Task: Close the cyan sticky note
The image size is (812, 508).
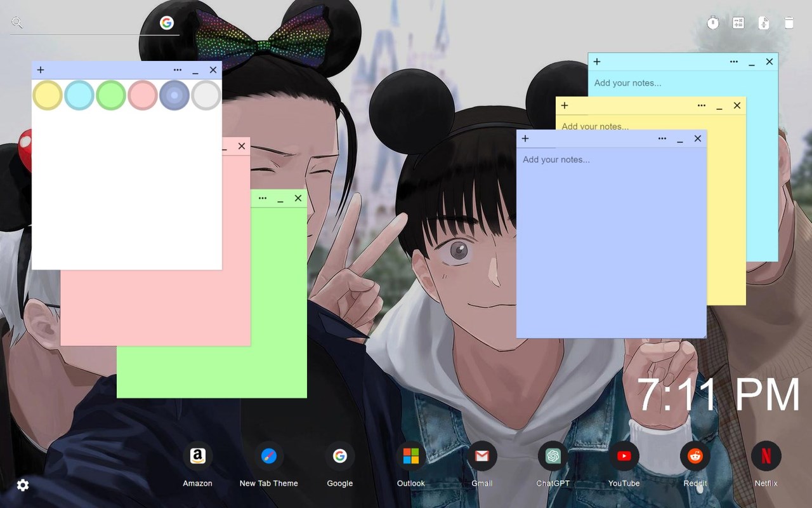Action: click(x=769, y=62)
